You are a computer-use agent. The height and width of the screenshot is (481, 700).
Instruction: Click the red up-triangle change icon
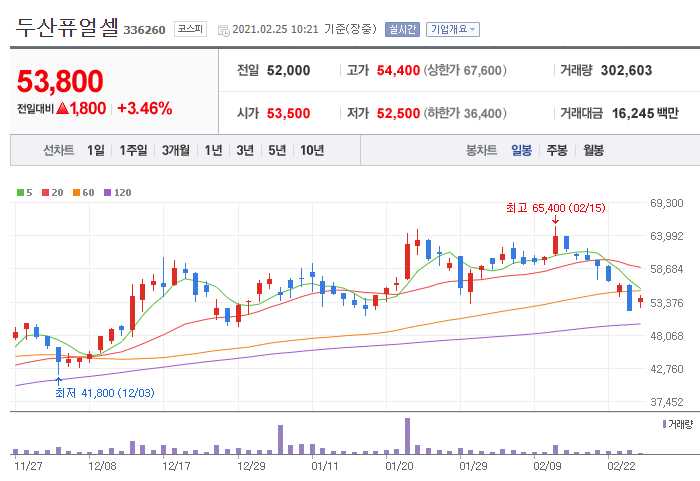[x=63, y=108]
